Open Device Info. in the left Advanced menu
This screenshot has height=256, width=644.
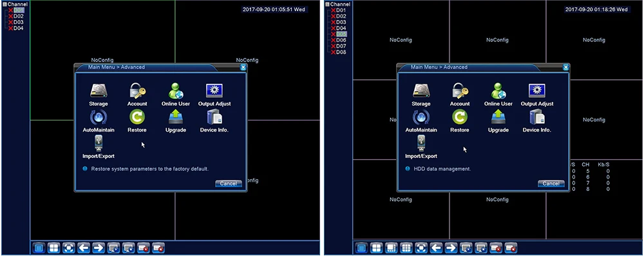click(x=214, y=121)
